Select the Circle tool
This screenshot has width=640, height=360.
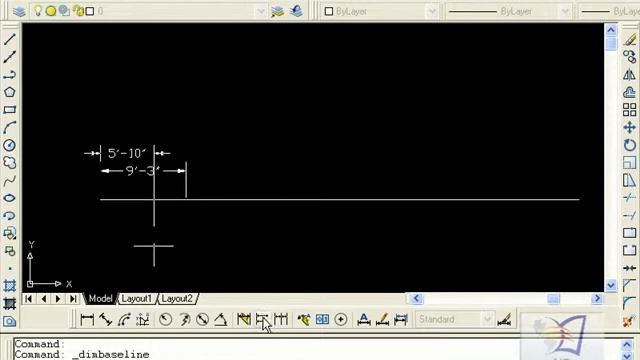click(x=9, y=145)
